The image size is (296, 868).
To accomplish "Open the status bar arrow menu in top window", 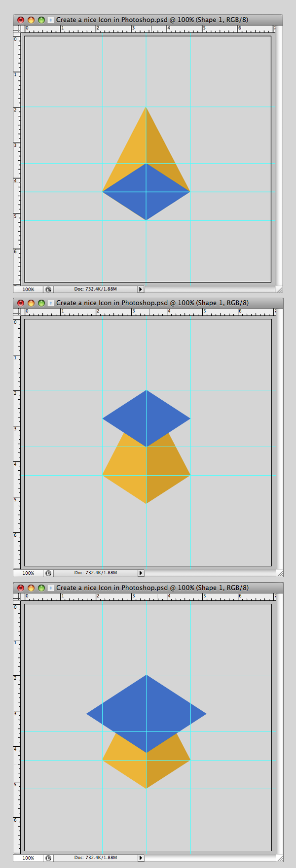I will 141,289.
